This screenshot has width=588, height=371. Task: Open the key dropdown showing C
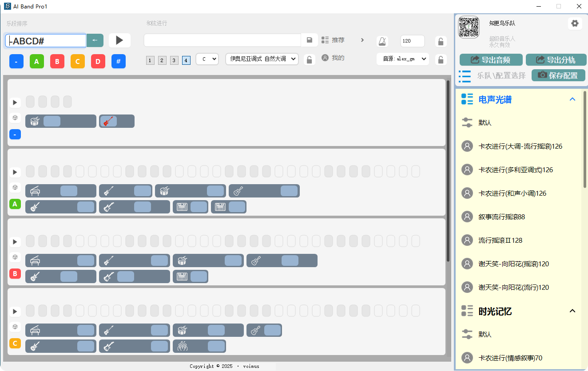click(x=207, y=59)
